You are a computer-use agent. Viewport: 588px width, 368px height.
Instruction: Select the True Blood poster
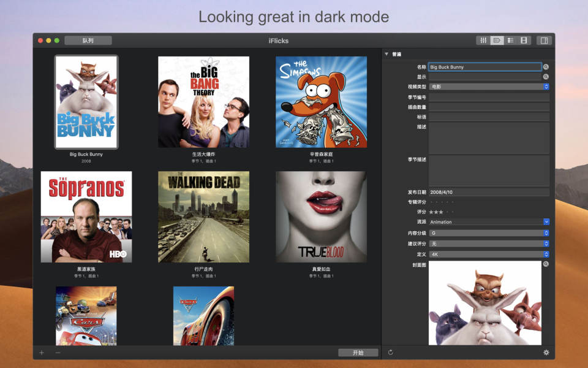pyautogui.click(x=322, y=217)
